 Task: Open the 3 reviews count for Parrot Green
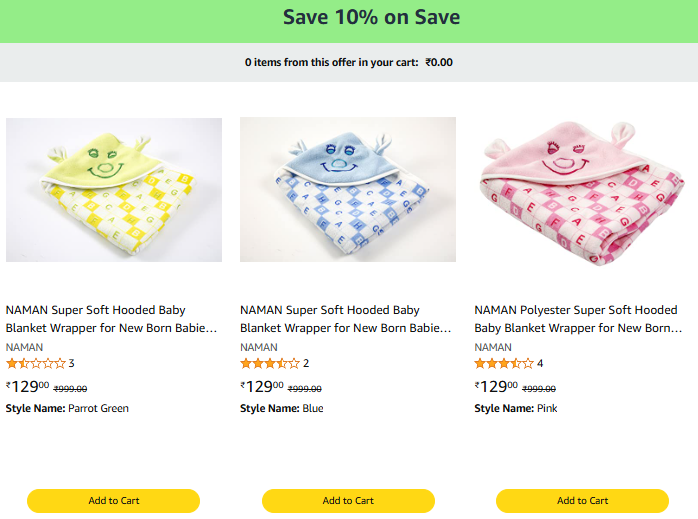click(72, 364)
